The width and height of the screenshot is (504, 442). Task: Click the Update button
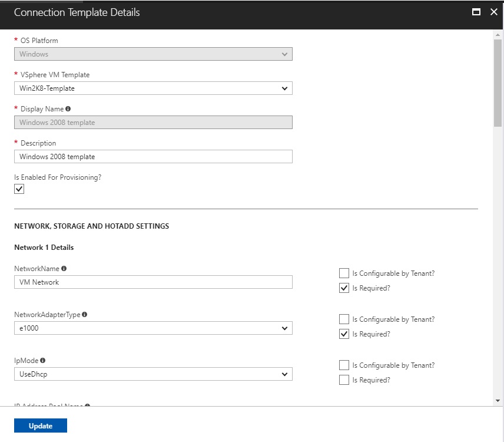pyautogui.click(x=41, y=426)
